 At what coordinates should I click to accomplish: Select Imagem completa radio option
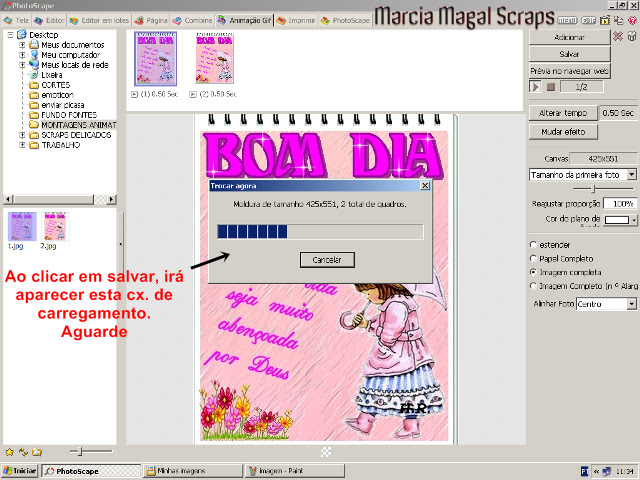[533, 272]
